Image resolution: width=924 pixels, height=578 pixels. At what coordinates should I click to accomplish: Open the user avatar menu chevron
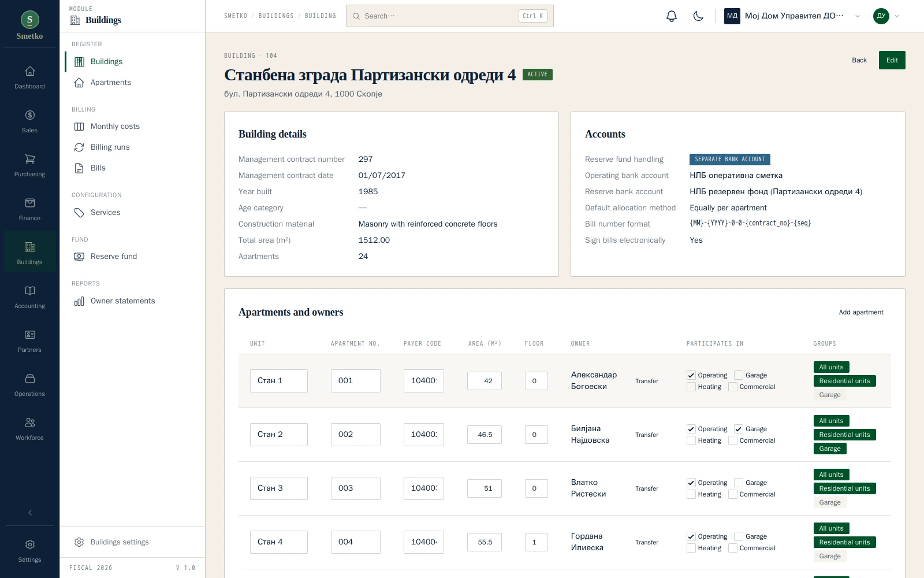click(x=897, y=16)
